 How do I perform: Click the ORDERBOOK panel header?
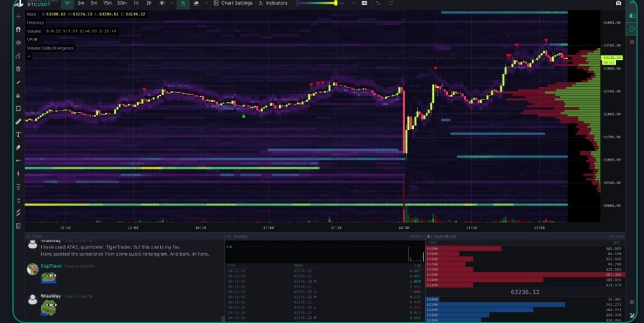(x=442, y=237)
